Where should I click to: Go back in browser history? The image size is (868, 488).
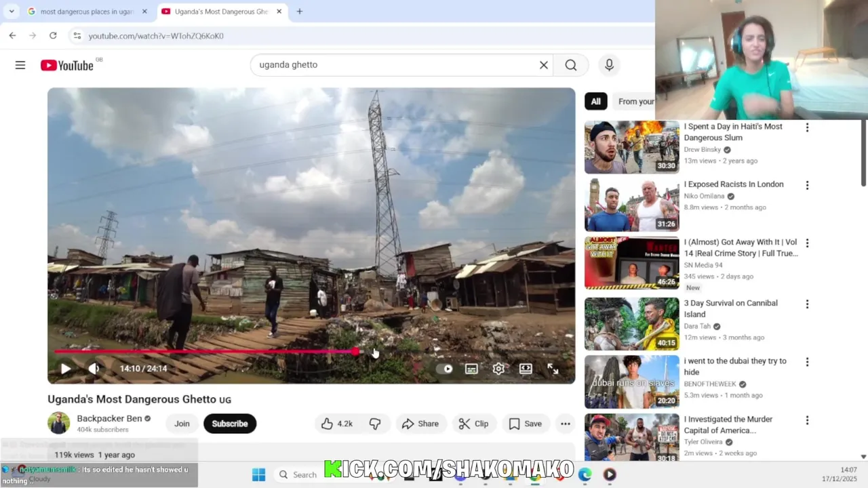pos(12,36)
